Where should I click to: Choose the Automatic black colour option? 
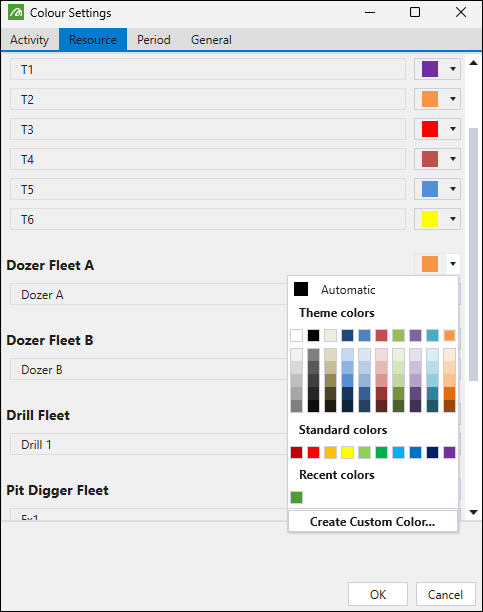(334, 290)
